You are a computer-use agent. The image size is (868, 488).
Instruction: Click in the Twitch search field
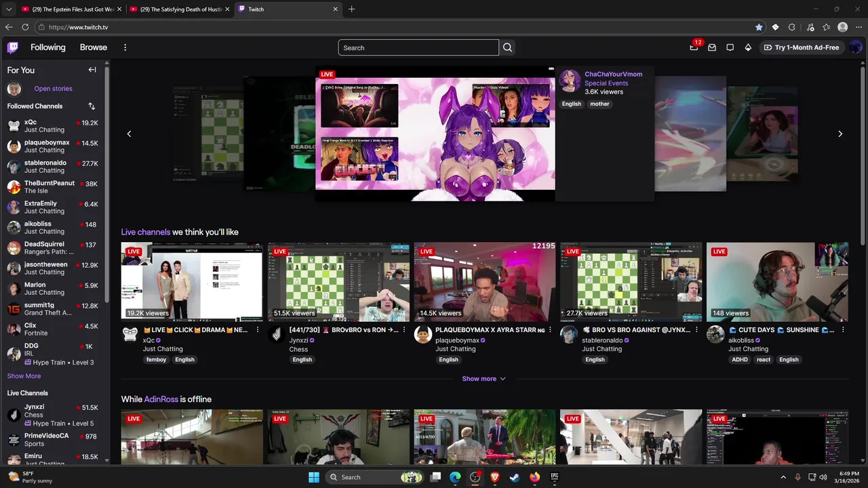pyautogui.click(x=418, y=47)
